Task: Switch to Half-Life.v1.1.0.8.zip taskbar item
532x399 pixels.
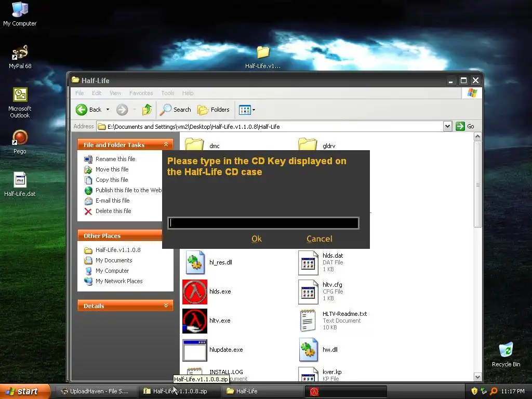Action: click(180, 391)
